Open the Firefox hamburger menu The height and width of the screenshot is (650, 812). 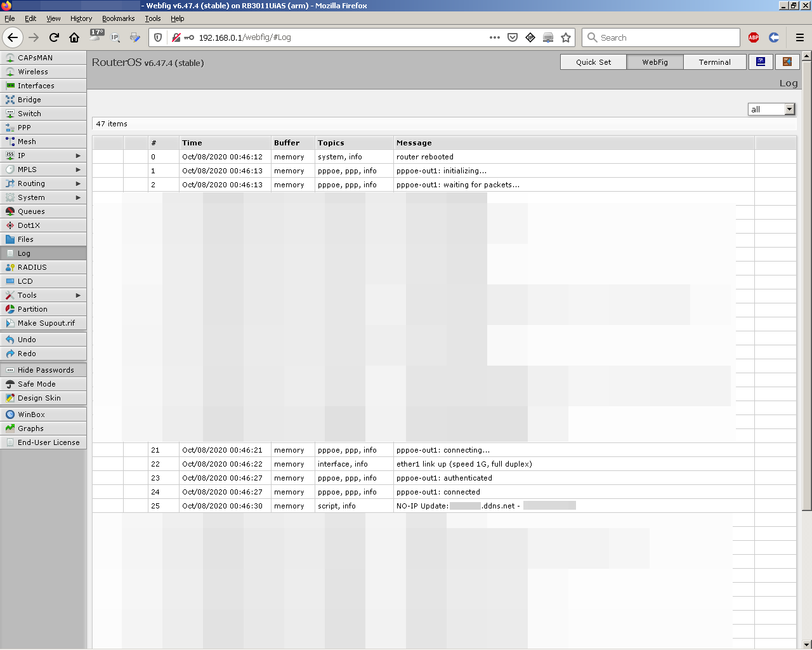(800, 37)
